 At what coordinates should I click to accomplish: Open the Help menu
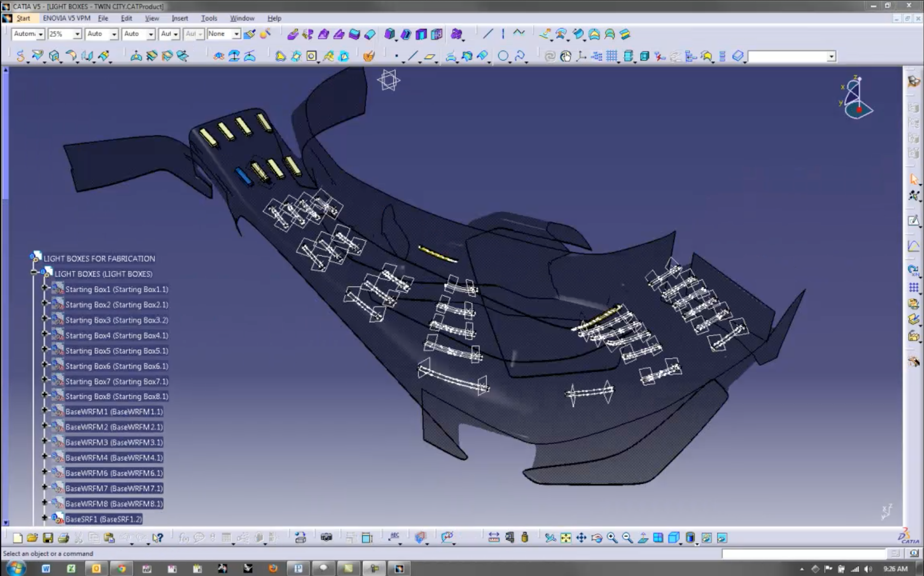(x=274, y=18)
